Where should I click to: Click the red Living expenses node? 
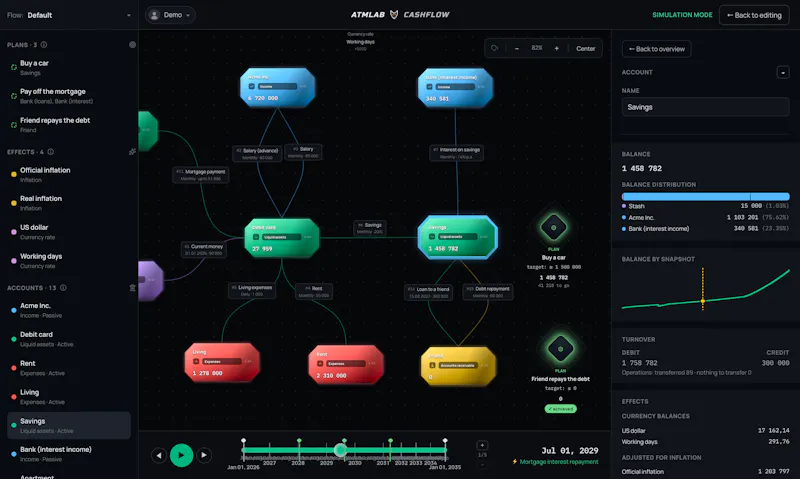click(x=222, y=362)
